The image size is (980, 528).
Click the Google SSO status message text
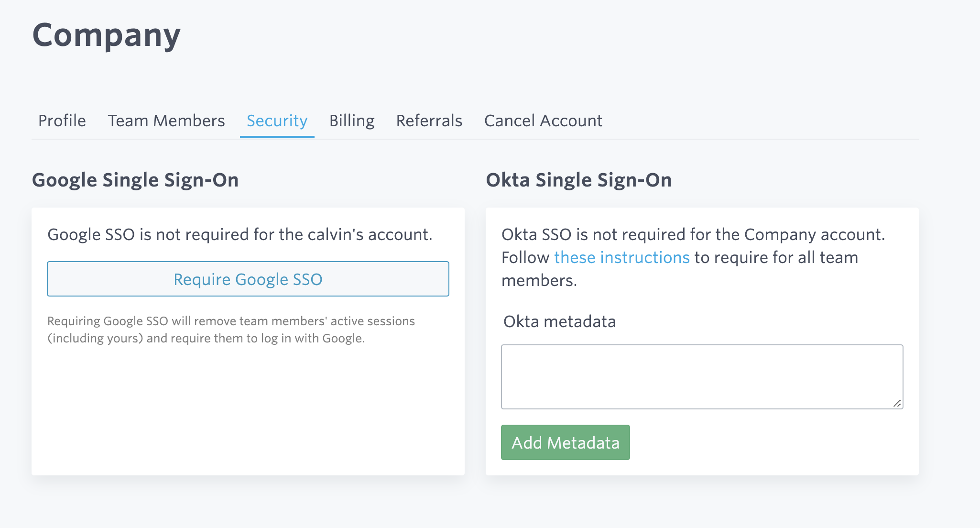pos(240,235)
